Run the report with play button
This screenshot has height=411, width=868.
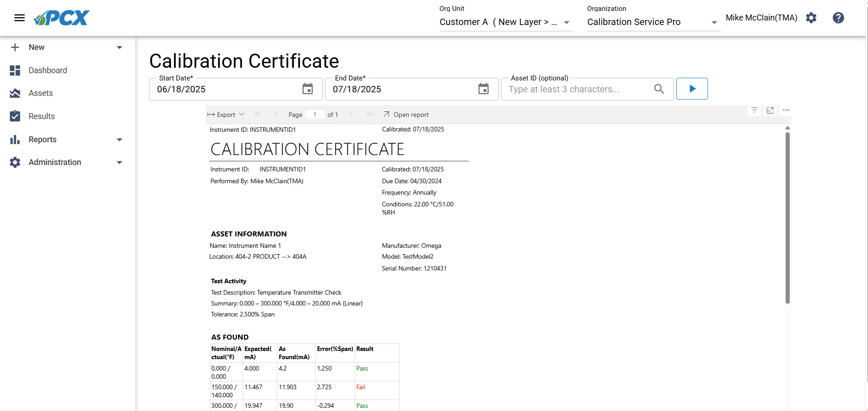(x=692, y=89)
